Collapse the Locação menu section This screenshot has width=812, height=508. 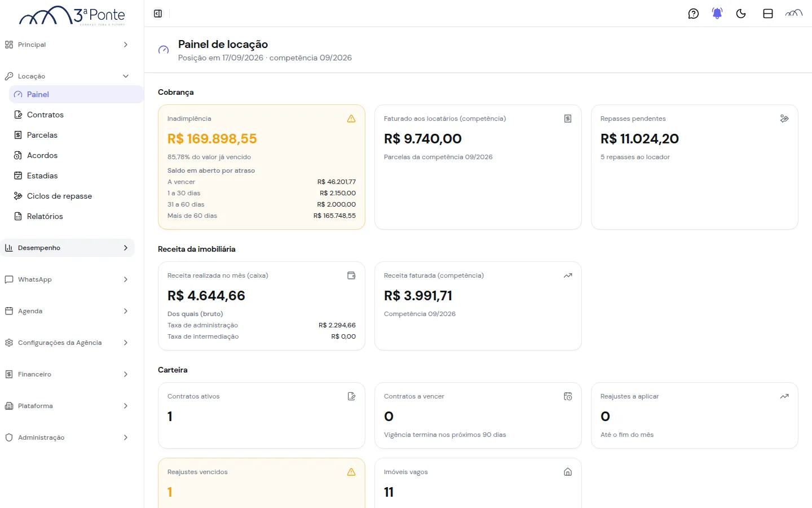68,76
